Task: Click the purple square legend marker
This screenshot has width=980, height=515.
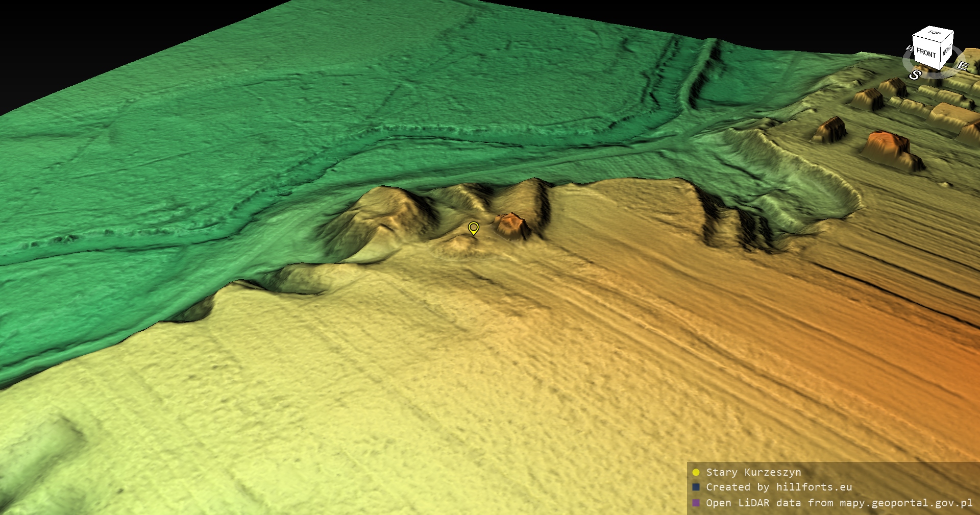Action: pyautogui.click(x=696, y=503)
